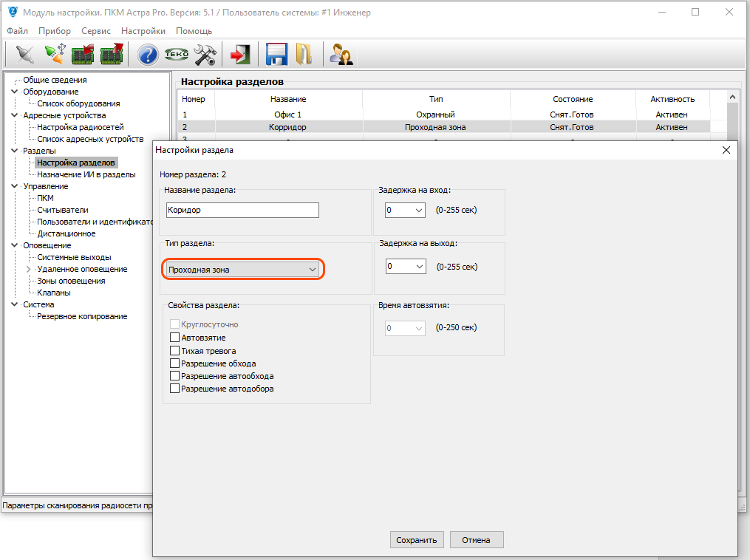Select the Офис 1 row in table
Viewport: 750px width, 560px height.
pos(444,115)
